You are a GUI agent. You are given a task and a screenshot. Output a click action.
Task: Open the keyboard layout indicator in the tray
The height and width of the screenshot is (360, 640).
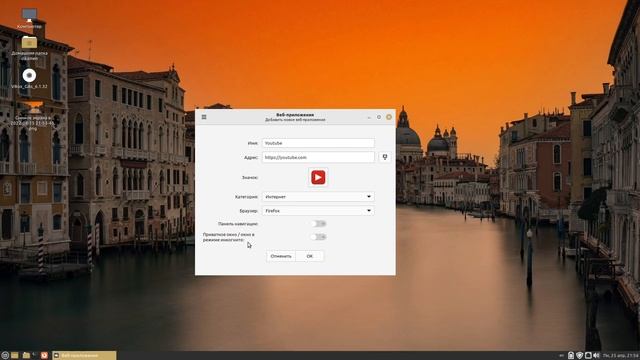(562, 356)
